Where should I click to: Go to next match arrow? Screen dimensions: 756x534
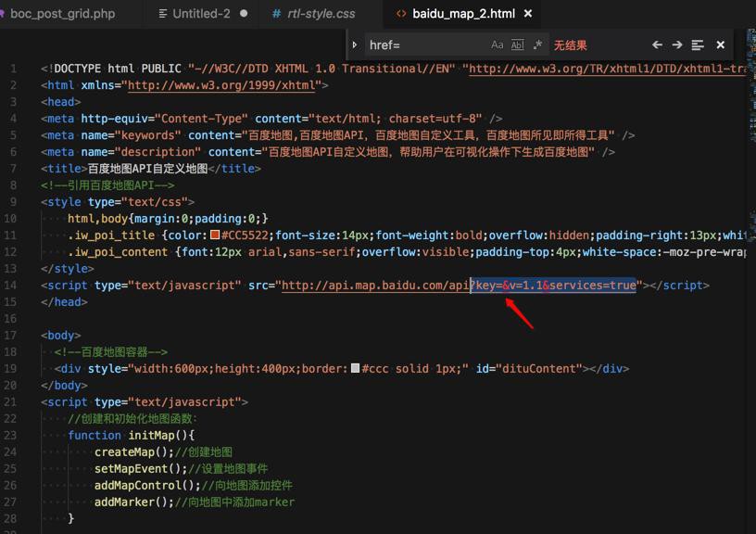pos(677,44)
